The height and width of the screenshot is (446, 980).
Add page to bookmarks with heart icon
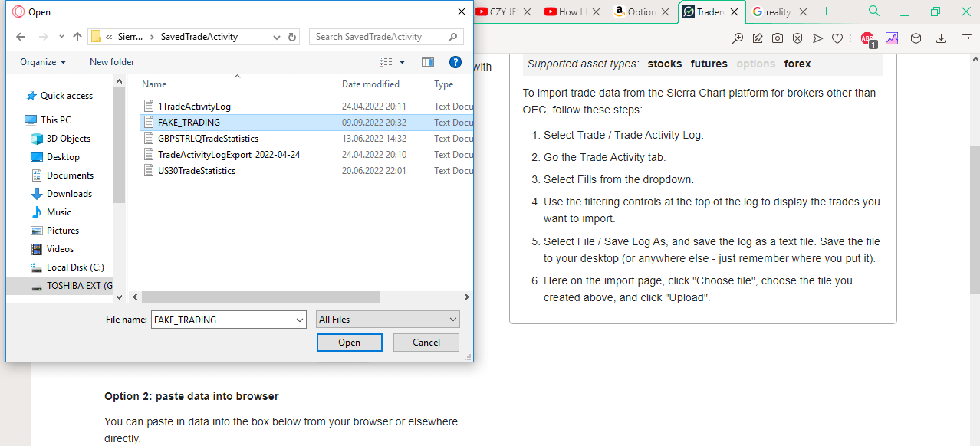[837, 38]
